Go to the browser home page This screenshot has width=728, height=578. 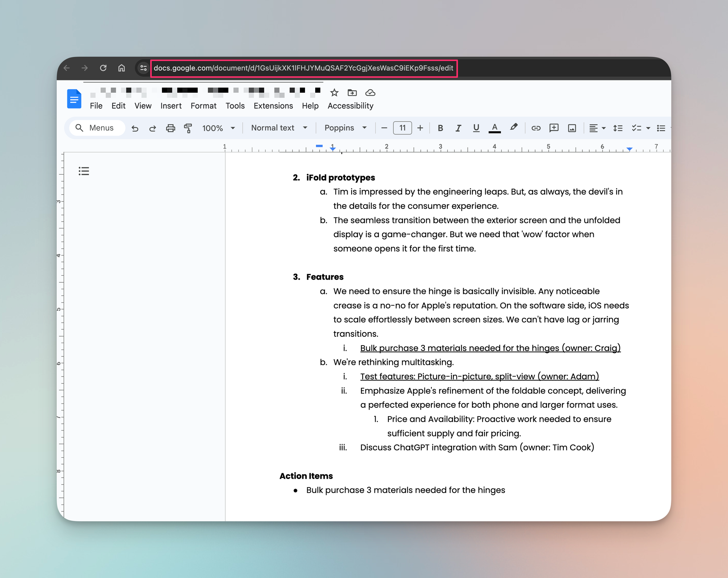122,68
